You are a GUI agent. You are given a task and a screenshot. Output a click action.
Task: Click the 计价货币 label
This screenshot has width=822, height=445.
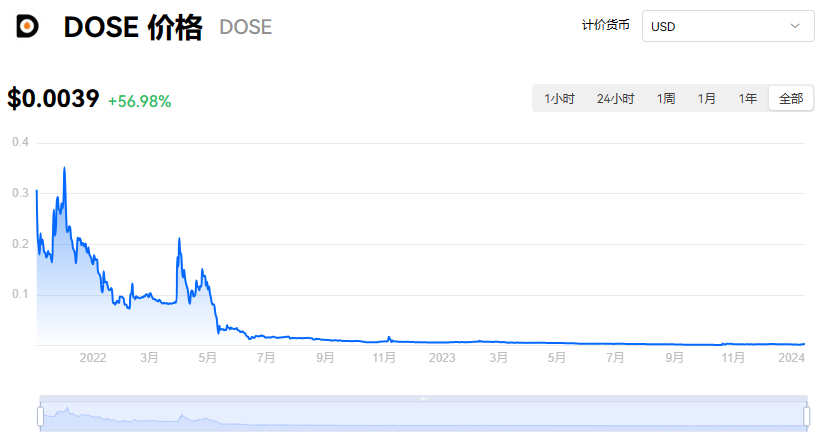pyautogui.click(x=606, y=26)
